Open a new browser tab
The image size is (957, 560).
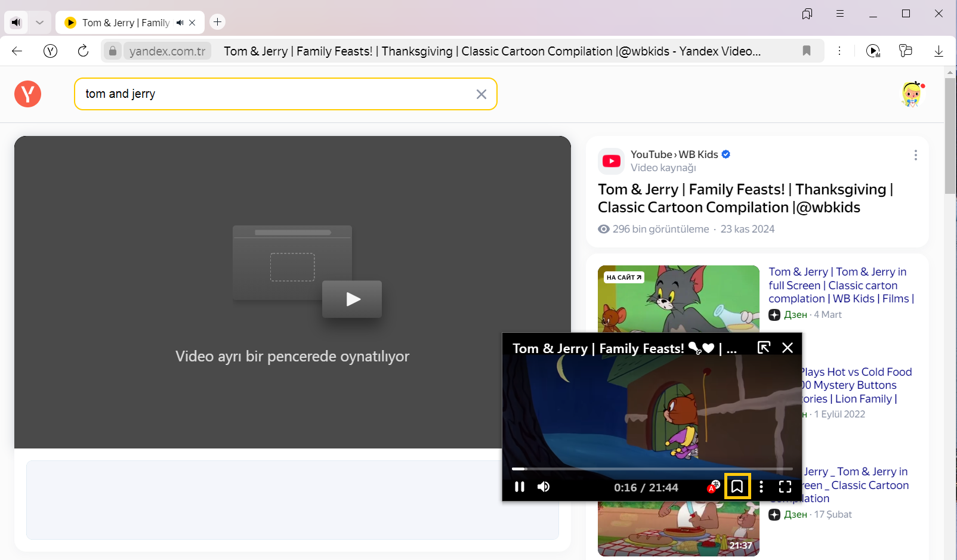218,22
